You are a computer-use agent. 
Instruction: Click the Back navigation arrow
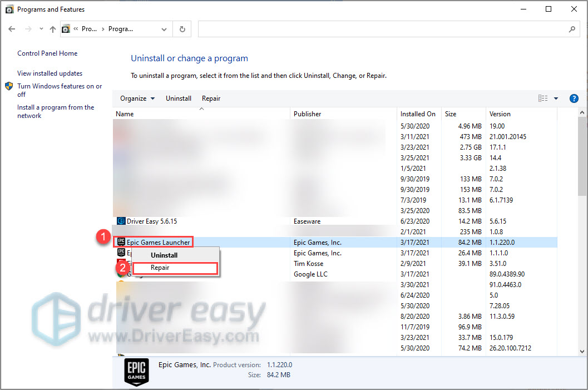(x=12, y=29)
